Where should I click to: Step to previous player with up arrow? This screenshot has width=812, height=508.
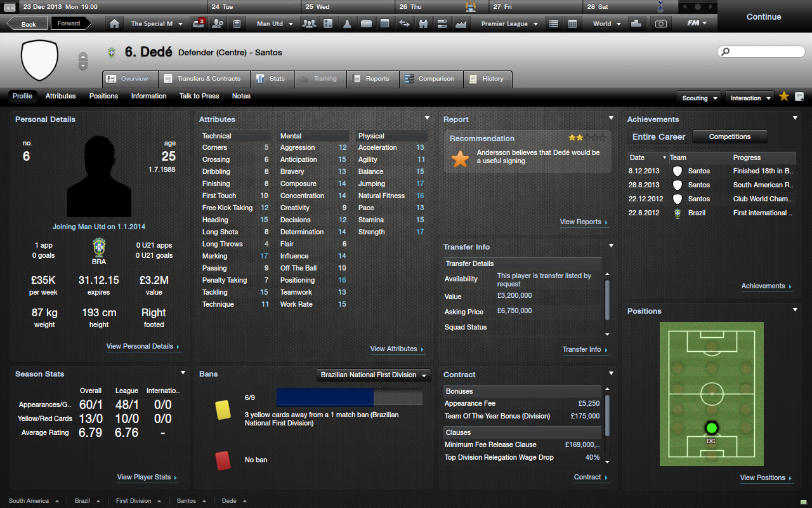pyautogui.click(x=83, y=57)
